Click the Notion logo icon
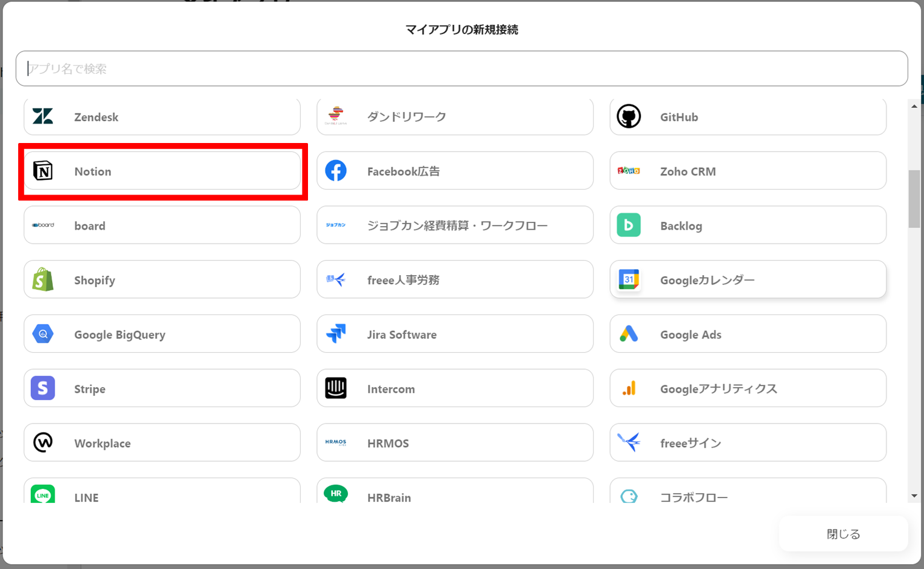924x569 pixels. [x=43, y=171]
